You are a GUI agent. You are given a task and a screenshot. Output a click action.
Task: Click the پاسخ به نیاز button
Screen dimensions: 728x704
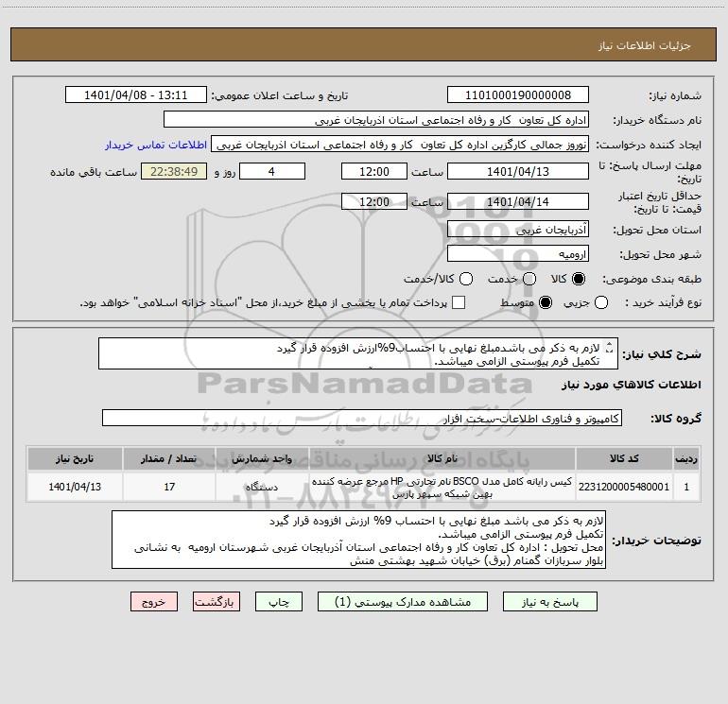(550, 602)
